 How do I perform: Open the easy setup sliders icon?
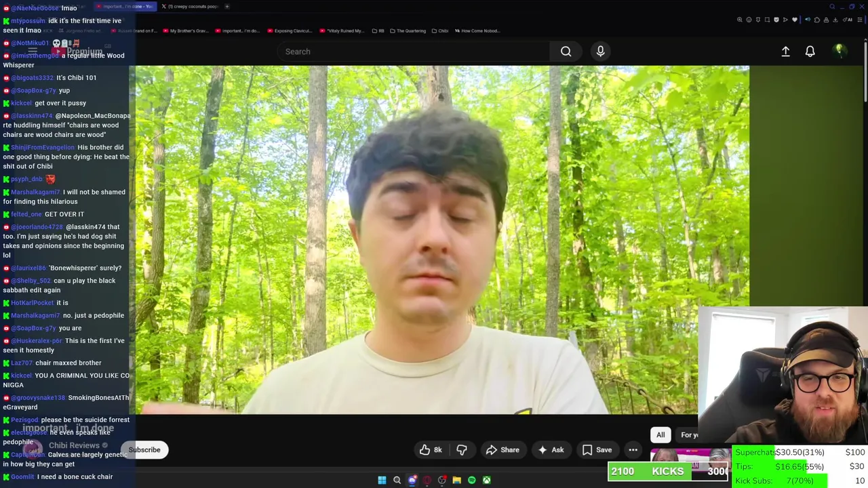pyautogui.click(x=859, y=20)
